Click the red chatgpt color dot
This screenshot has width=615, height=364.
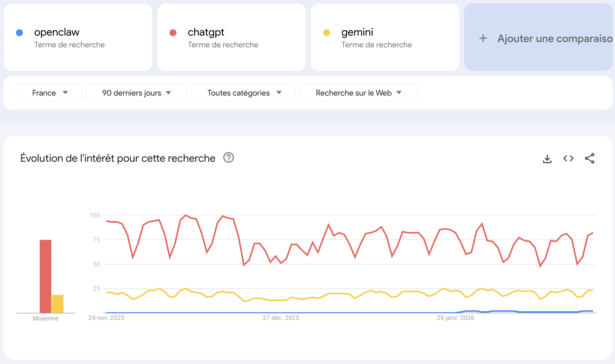(x=173, y=33)
